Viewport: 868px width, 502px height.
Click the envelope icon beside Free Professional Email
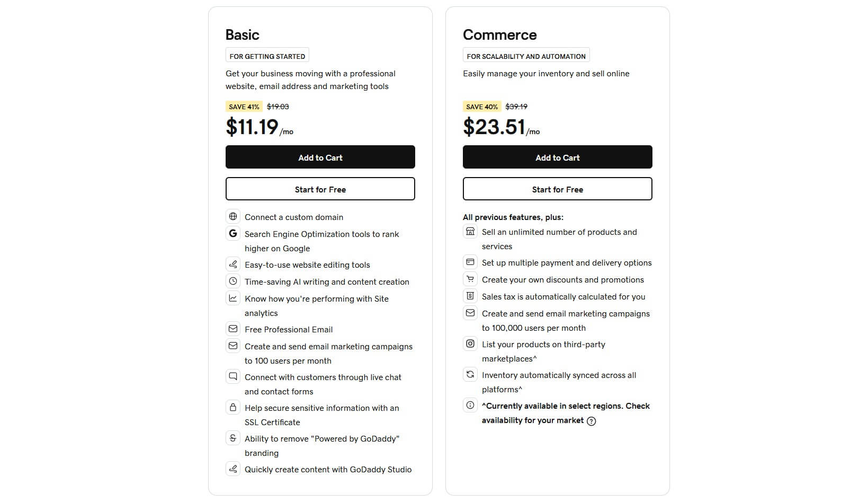pyautogui.click(x=233, y=329)
